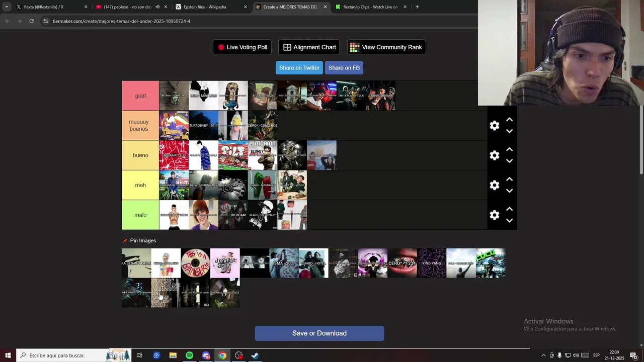Image resolution: width=644 pixels, height=362 pixels.
Task: Open Windows notification center
Action: [633, 355]
